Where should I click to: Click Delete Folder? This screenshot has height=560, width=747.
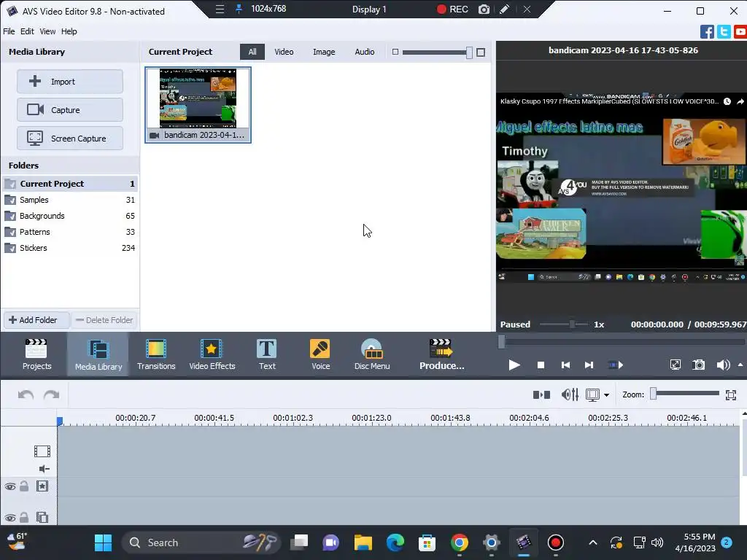[x=105, y=320]
